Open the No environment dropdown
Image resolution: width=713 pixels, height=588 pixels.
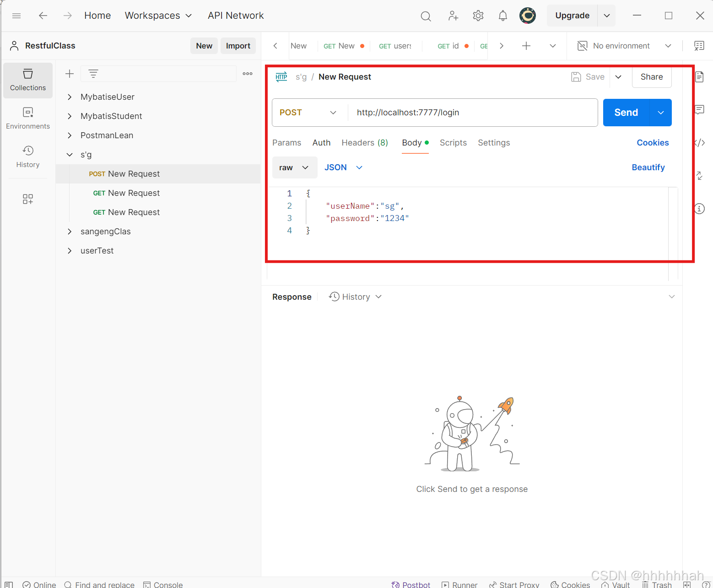(624, 46)
